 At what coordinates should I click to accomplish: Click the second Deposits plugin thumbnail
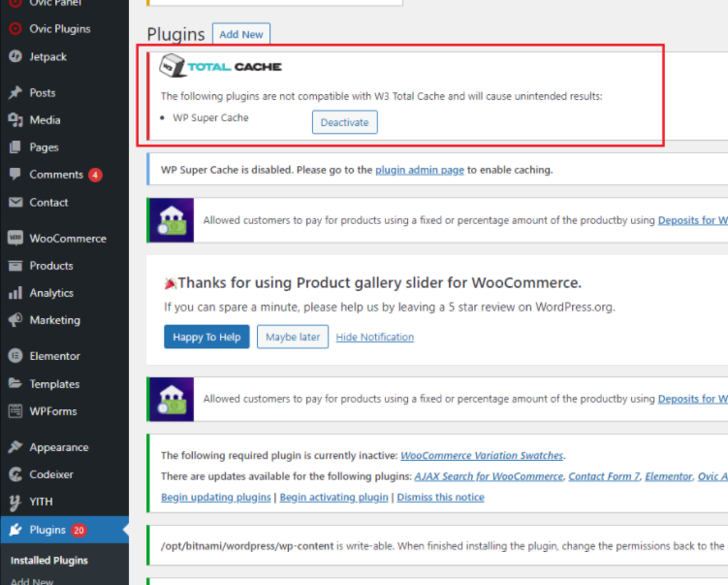172,399
